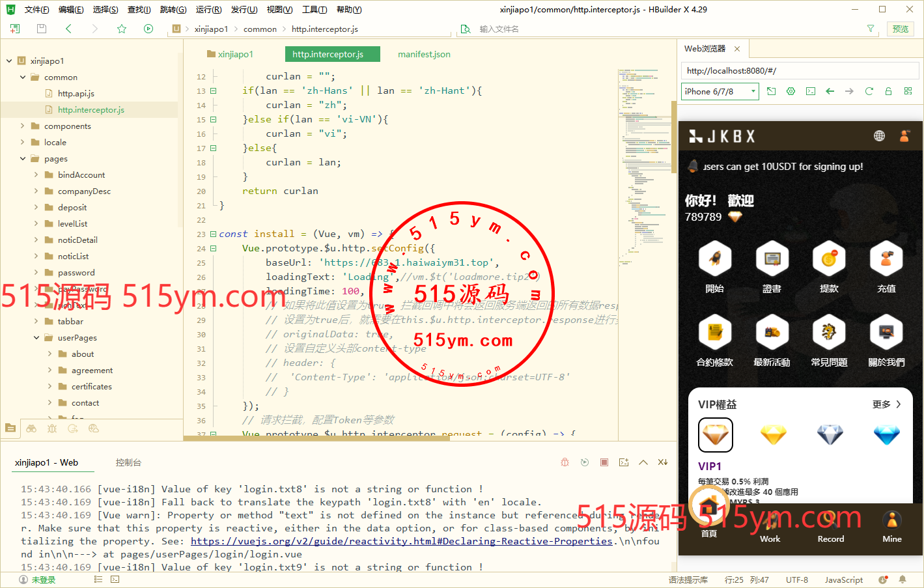This screenshot has width=924, height=588.
Task: Open the iPhone 6/7/8 device dropdown
Action: click(720, 91)
